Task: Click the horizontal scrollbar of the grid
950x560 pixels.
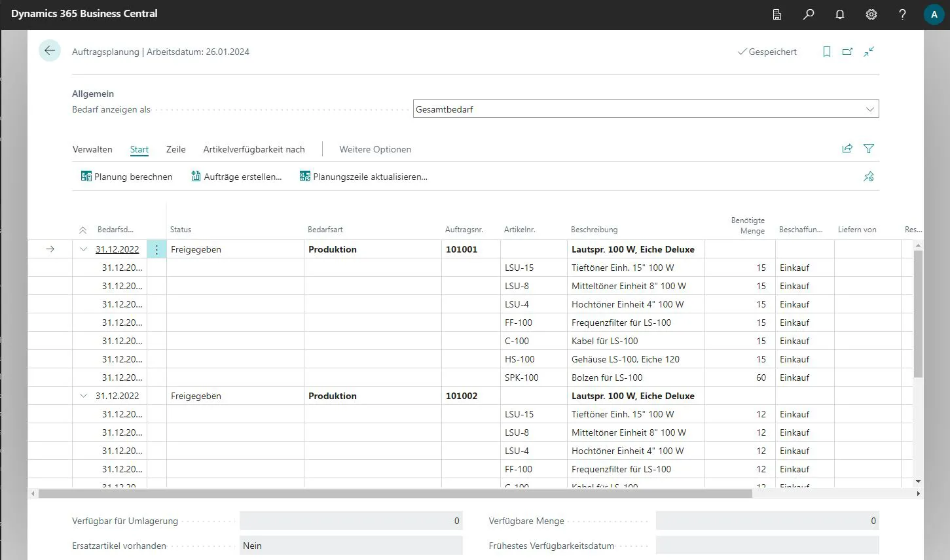Action: click(395, 493)
